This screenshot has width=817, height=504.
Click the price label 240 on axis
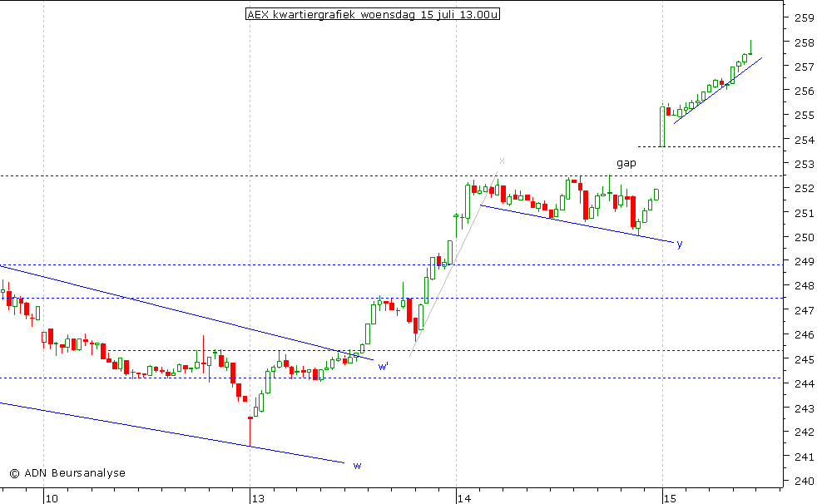(x=804, y=481)
